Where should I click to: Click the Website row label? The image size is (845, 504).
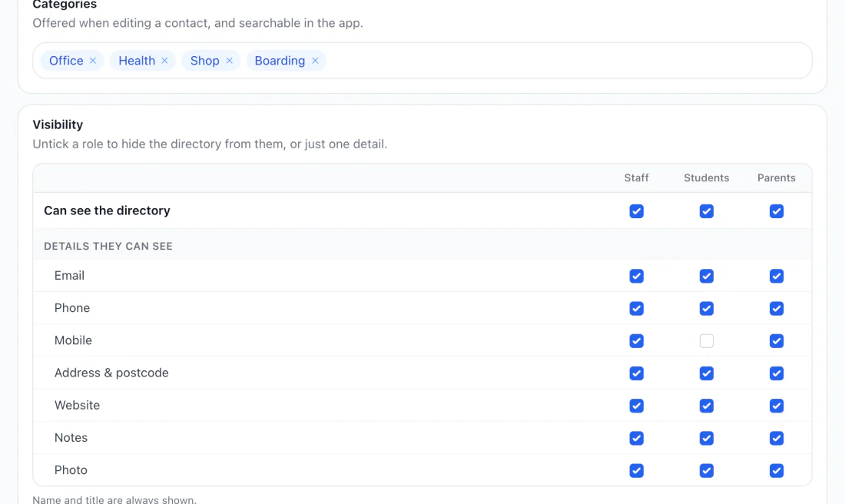(x=77, y=405)
